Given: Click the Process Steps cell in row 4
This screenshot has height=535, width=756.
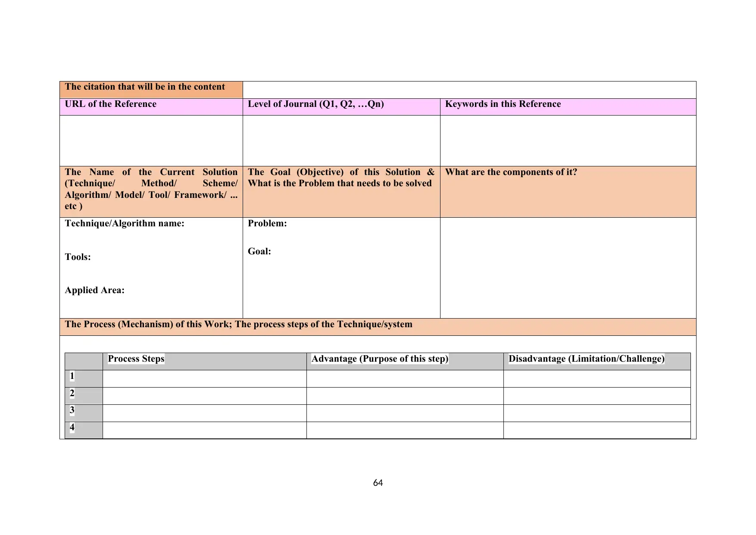Looking at the screenshot, I should pos(205,430).
